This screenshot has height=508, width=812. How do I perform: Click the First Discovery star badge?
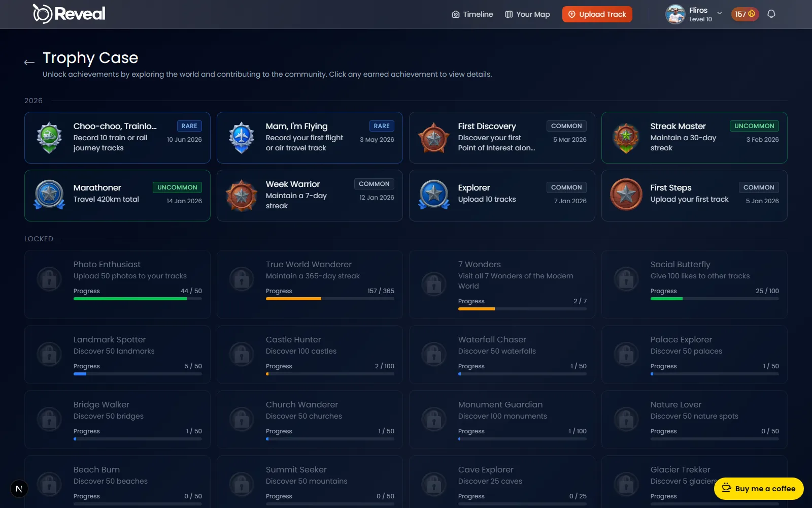pyautogui.click(x=434, y=138)
